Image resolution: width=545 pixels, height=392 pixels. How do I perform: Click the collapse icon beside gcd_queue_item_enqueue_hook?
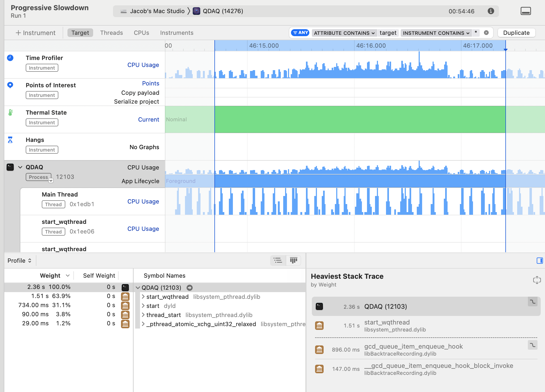point(533,345)
